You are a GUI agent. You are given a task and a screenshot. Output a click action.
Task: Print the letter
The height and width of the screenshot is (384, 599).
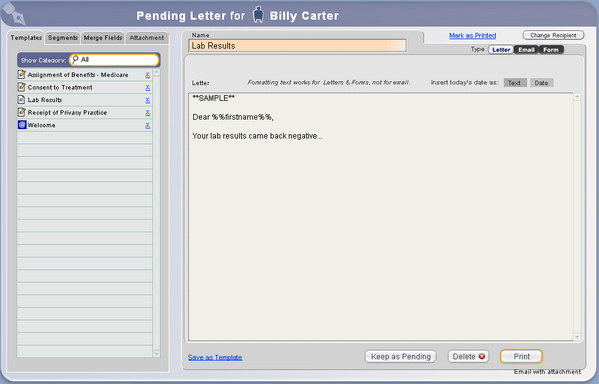(521, 356)
